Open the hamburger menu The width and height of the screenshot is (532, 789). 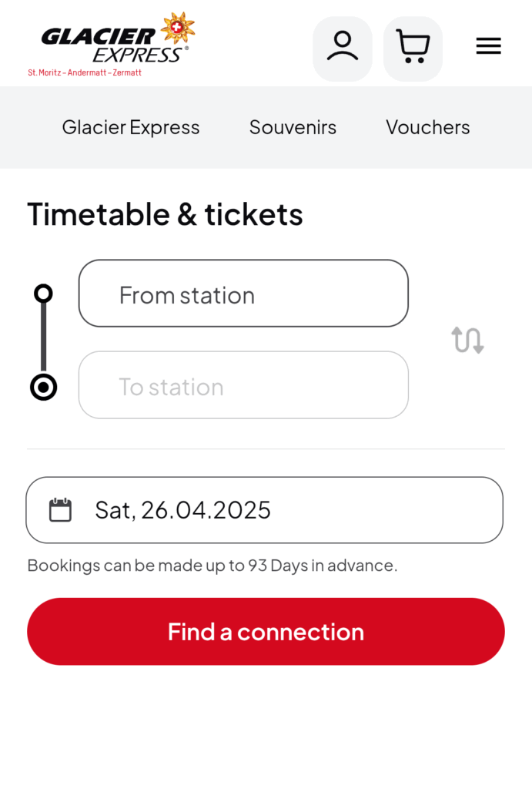(x=488, y=45)
